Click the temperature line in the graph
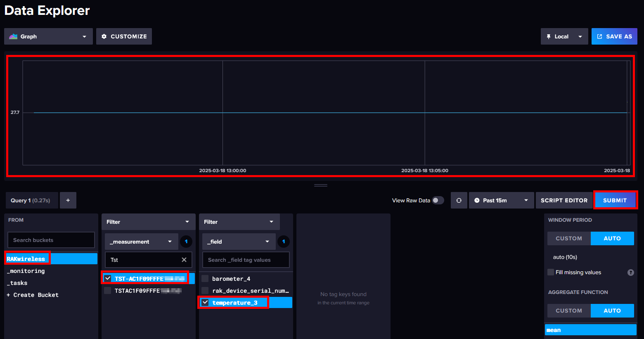The height and width of the screenshot is (339, 644). click(330, 112)
